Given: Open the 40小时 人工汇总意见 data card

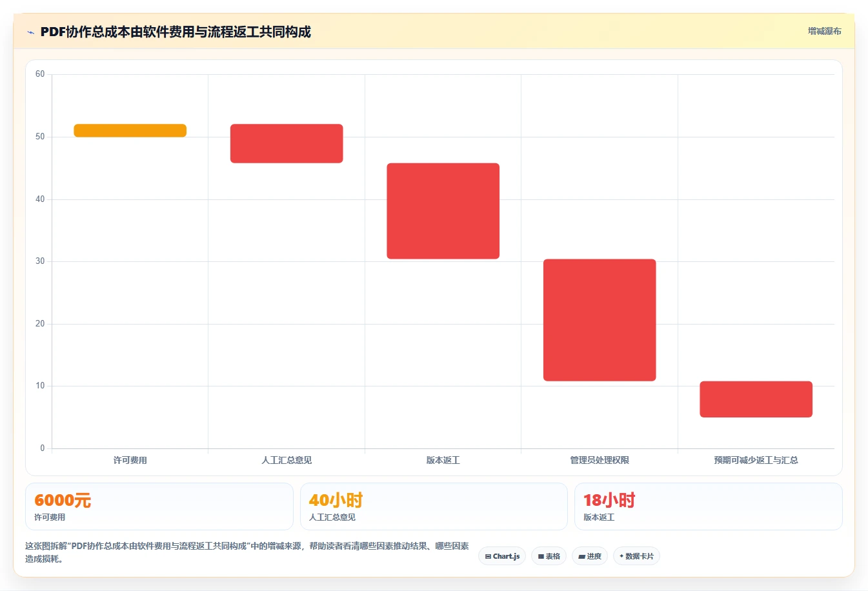Looking at the screenshot, I should 434,506.
